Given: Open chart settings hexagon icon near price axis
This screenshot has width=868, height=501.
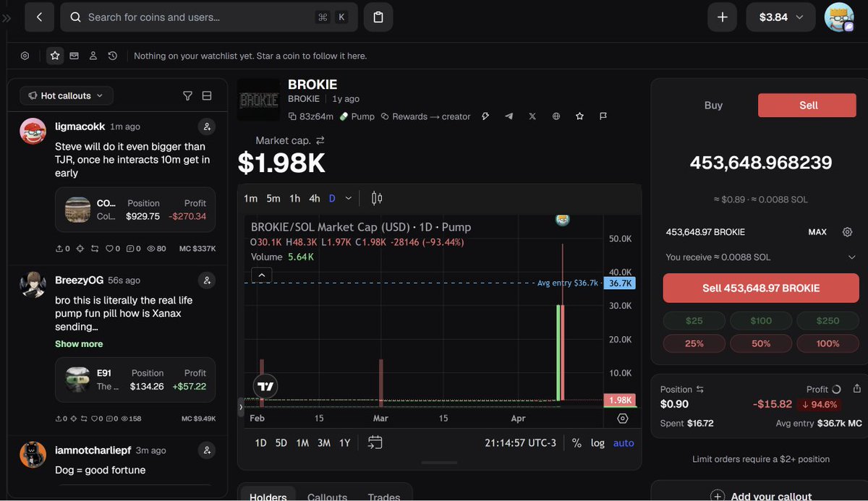Looking at the screenshot, I should [x=623, y=418].
